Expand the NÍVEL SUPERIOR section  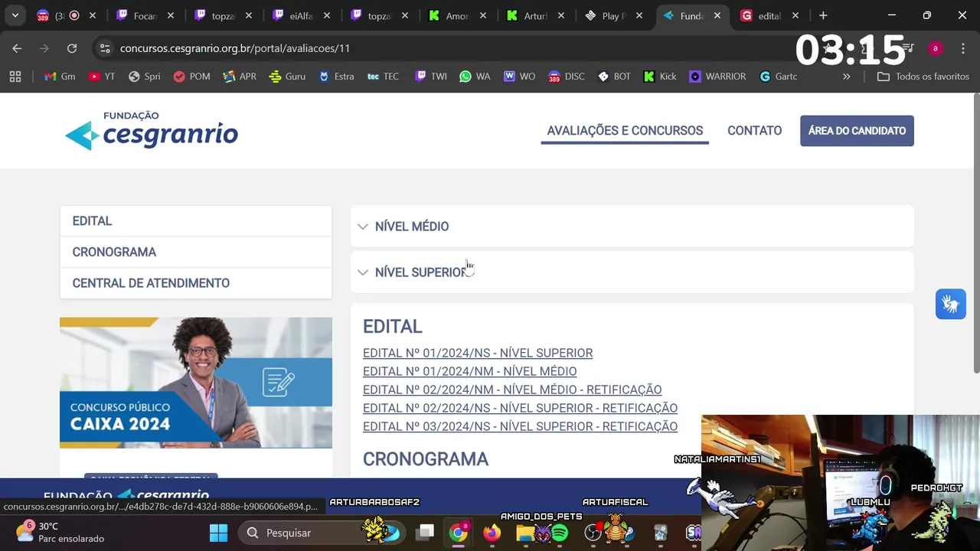[632, 272]
